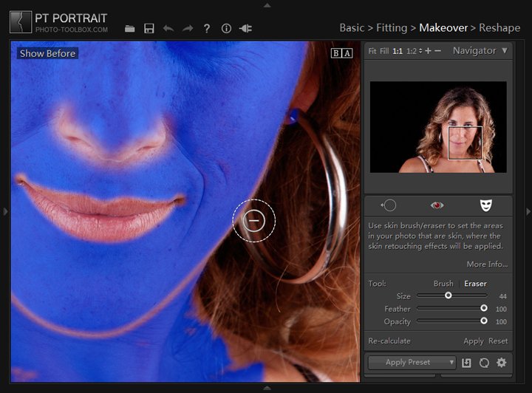Click the help question mark icon
This screenshot has height=393, width=532.
(x=207, y=29)
